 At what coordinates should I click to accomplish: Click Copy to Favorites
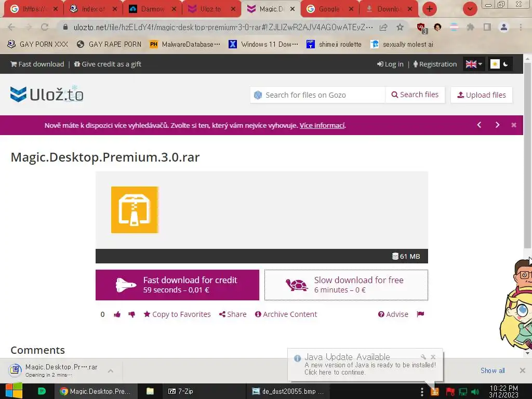click(x=177, y=314)
